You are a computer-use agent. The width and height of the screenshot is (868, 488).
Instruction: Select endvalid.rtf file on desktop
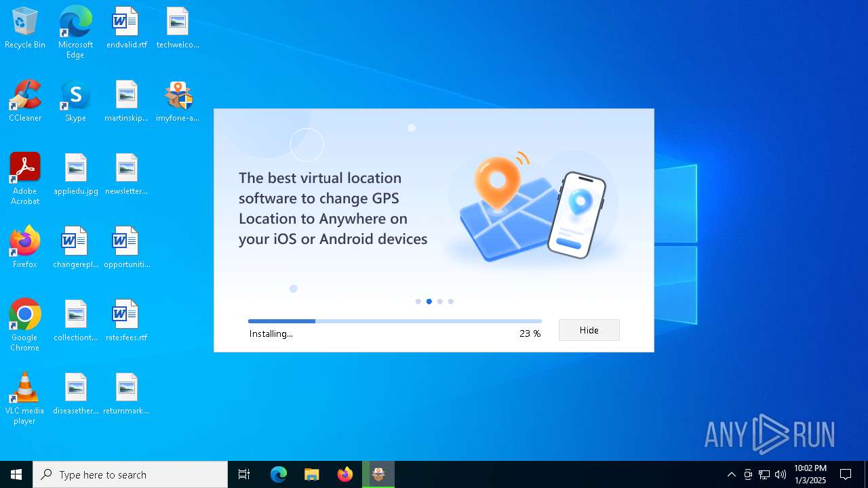[x=126, y=28]
